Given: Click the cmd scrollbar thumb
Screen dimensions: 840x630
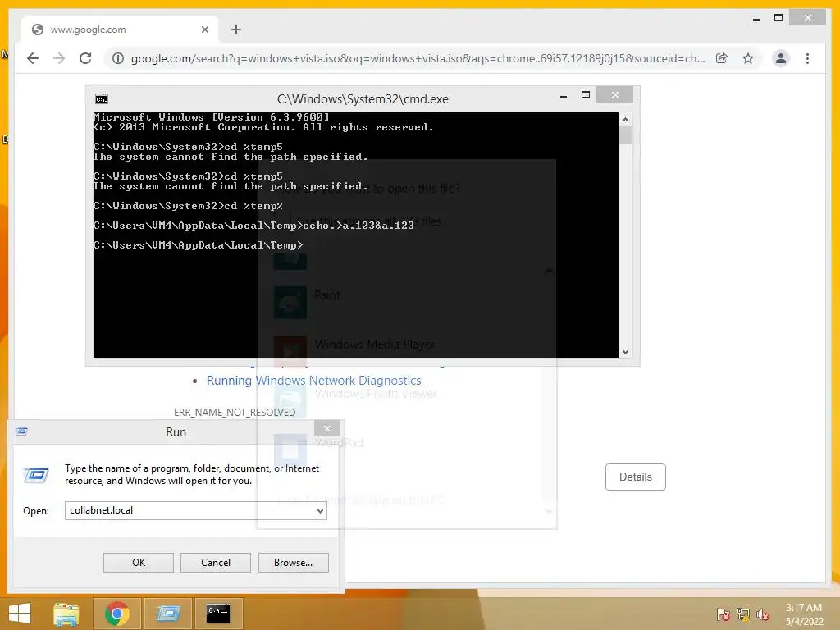Looking at the screenshot, I should [x=625, y=135].
